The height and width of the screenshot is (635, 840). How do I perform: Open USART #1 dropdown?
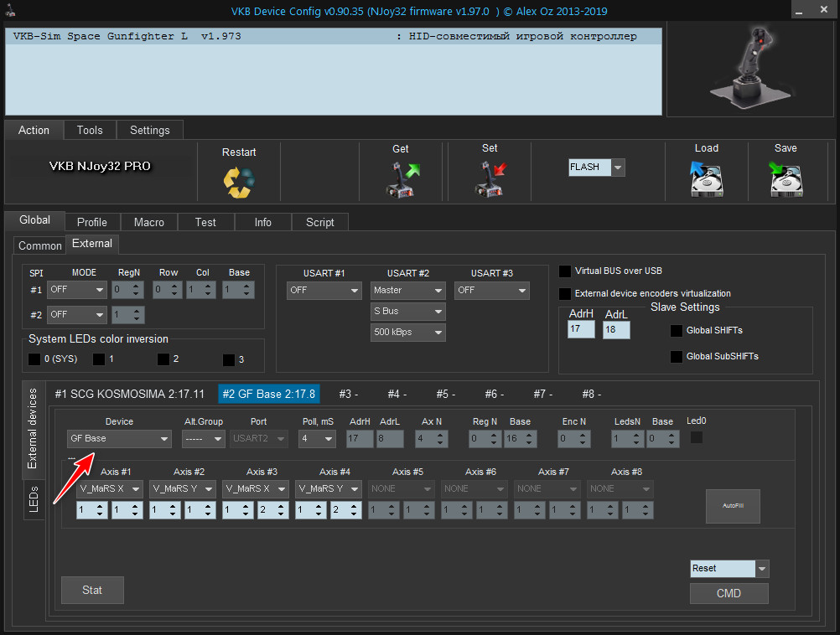324,290
